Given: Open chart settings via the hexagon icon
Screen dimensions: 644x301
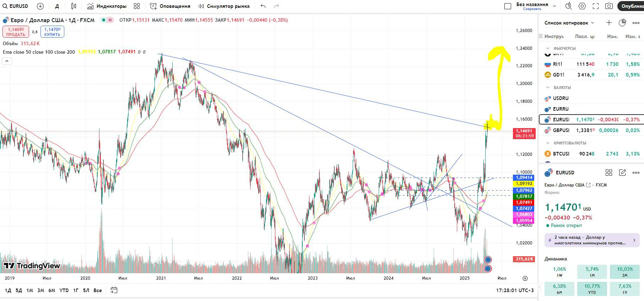Looking at the screenshot, I should coord(582,6).
